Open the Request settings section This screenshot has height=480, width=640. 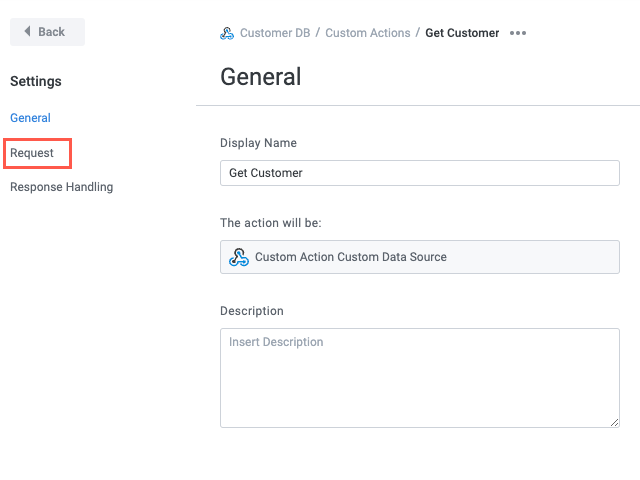[32, 153]
